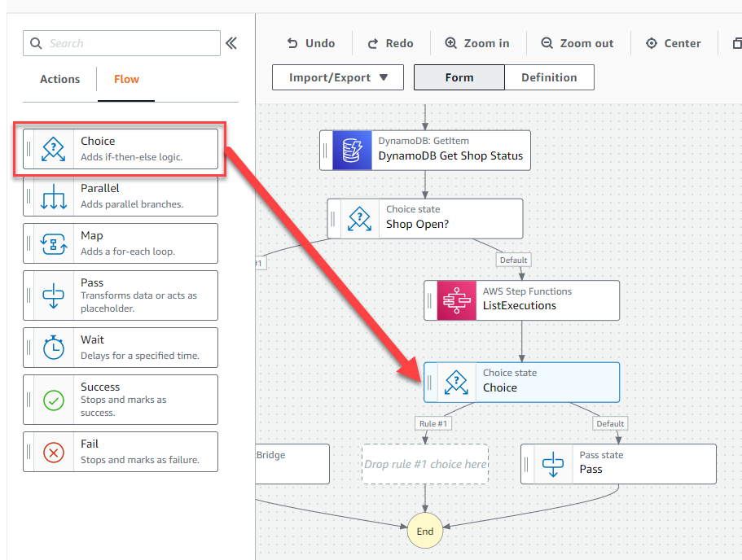
Task: Click the Undo button
Action: coord(311,43)
